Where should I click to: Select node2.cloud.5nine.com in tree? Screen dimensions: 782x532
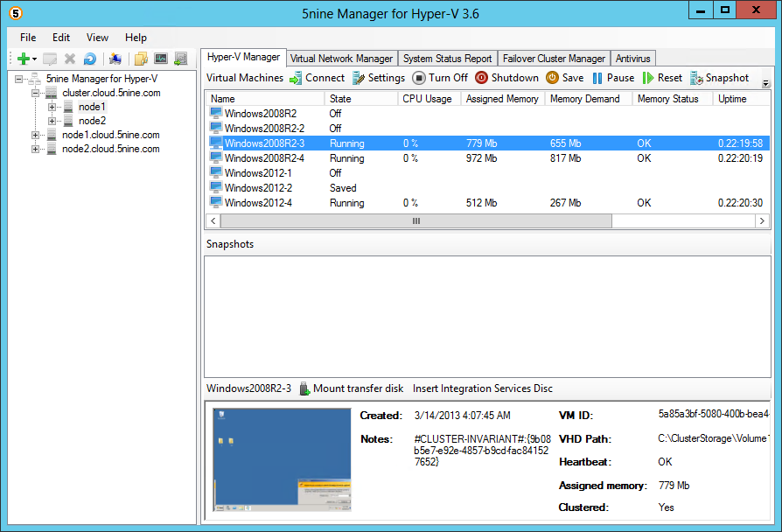click(111, 149)
